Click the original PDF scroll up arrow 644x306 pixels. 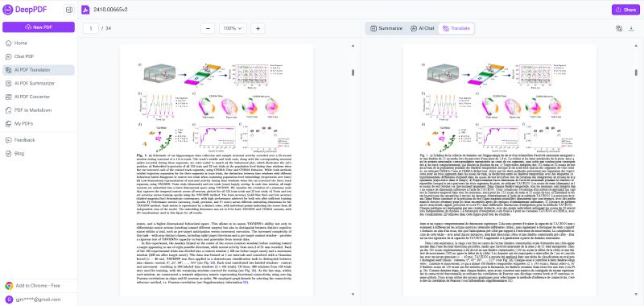(x=353, y=46)
